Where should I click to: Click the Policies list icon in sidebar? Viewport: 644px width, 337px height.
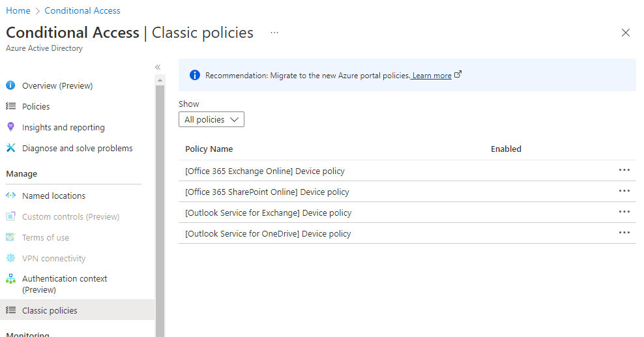pos(10,106)
